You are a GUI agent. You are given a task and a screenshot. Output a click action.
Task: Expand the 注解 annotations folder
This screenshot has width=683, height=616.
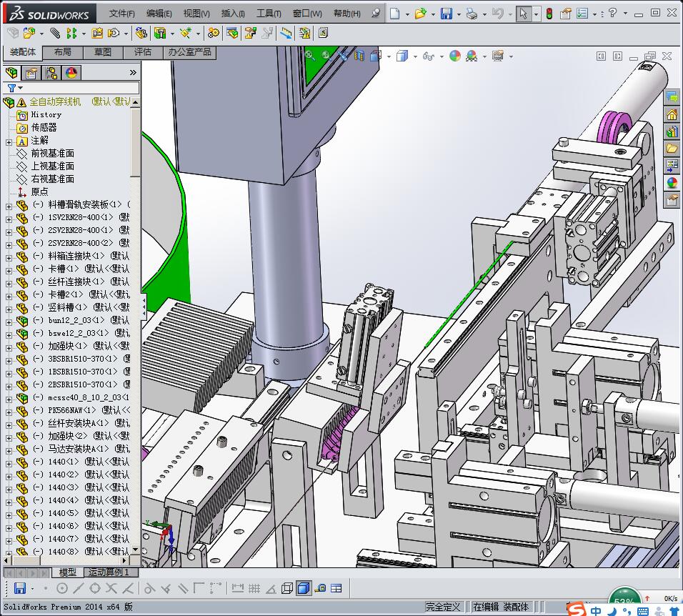tap(9, 141)
